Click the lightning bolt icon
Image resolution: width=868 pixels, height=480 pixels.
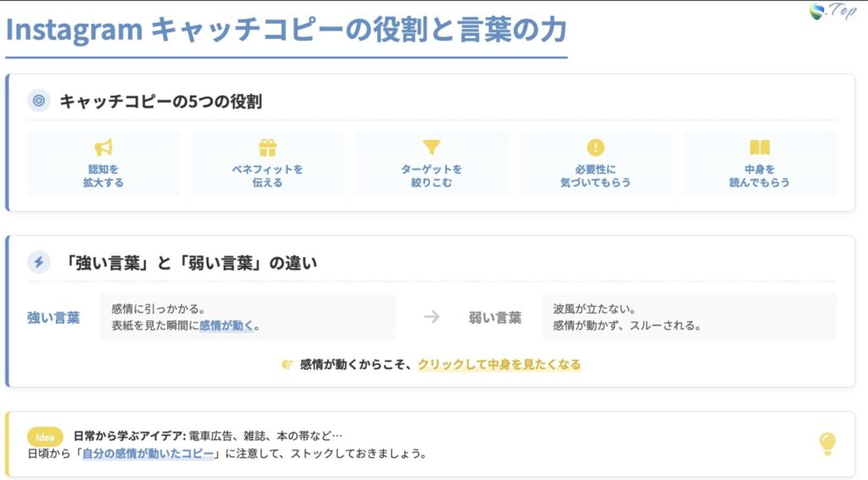click(x=38, y=262)
